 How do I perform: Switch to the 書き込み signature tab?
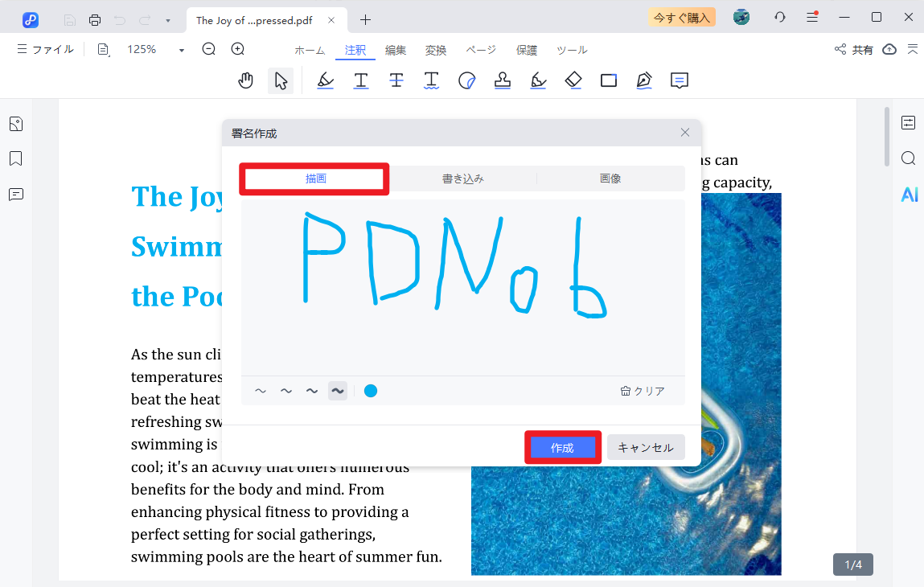(463, 179)
